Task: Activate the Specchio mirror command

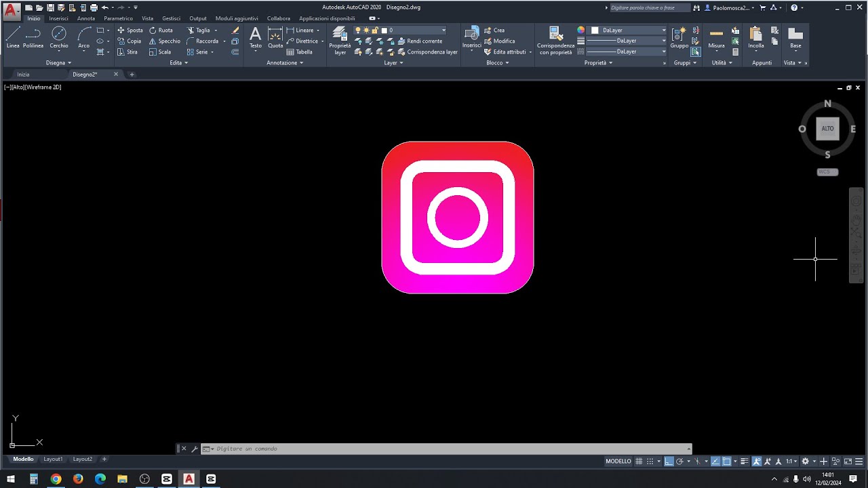Action: click(165, 41)
